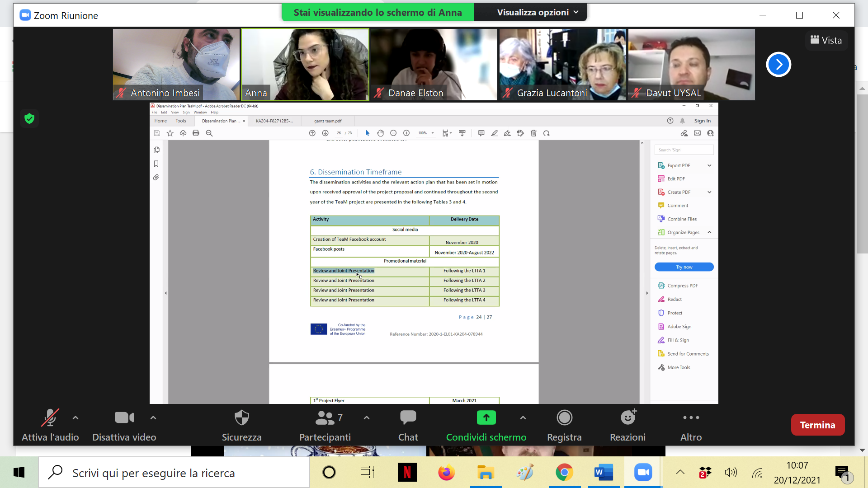Change layout with Vista button
Image resolution: width=868 pixels, height=488 pixels.
(826, 40)
